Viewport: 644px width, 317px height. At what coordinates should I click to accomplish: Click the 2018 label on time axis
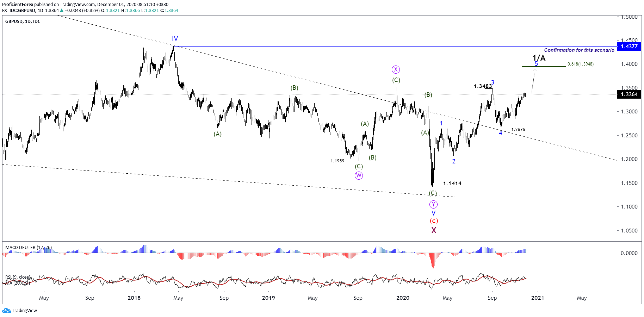click(134, 298)
